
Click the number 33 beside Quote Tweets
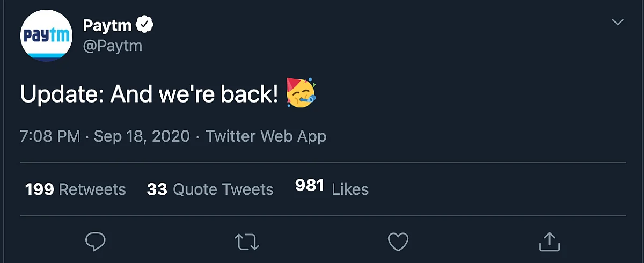(157, 189)
